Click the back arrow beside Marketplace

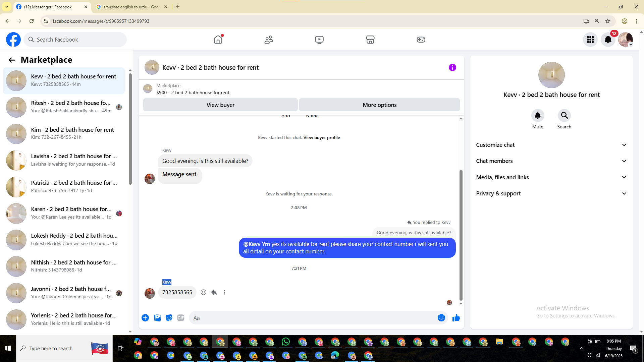pyautogui.click(x=12, y=60)
